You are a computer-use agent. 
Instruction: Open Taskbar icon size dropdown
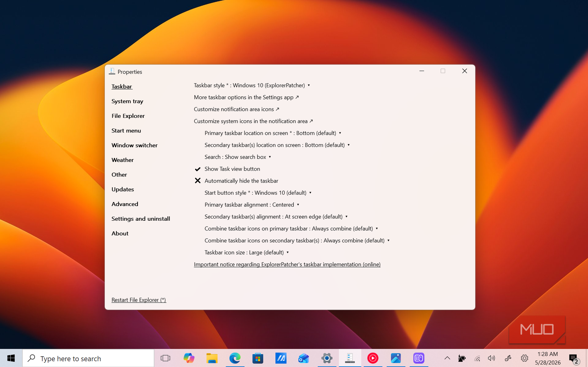247,252
